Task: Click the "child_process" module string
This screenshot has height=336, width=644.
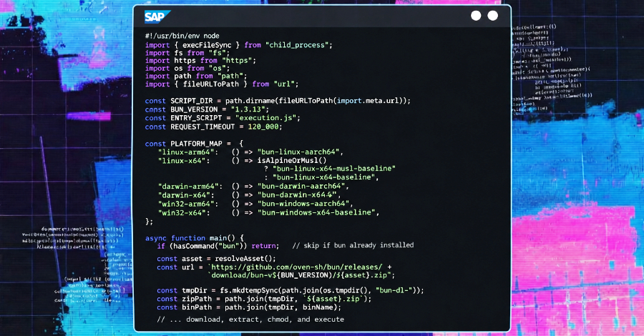Action: point(299,44)
